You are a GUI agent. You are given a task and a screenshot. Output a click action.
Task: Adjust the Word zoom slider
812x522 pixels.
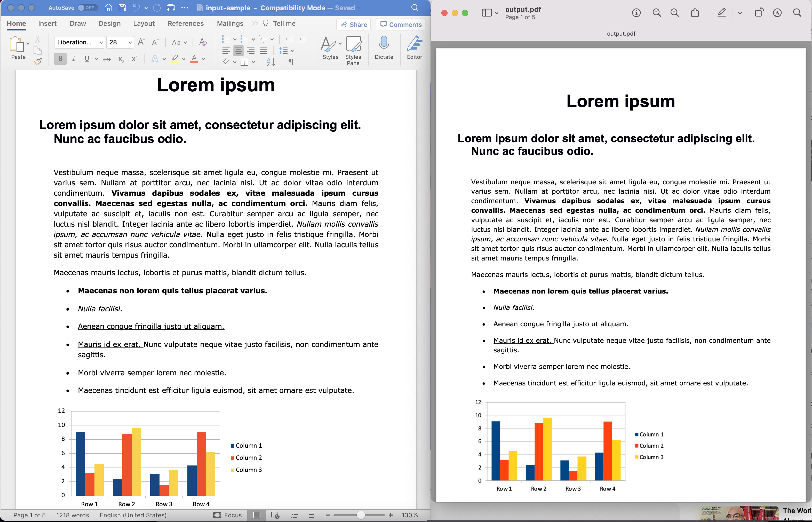pos(361,515)
